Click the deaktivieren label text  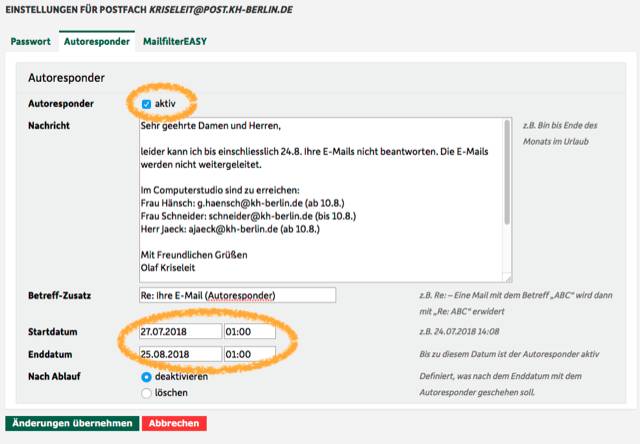tap(181, 377)
